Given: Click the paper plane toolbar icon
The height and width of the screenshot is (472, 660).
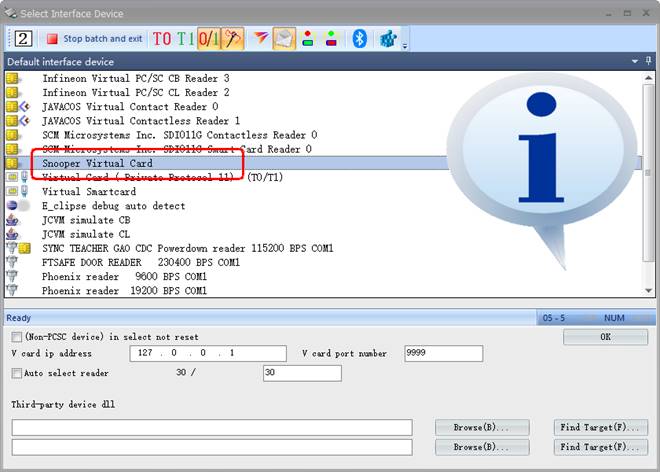Looking at the screenshot, I should point(260,39).
